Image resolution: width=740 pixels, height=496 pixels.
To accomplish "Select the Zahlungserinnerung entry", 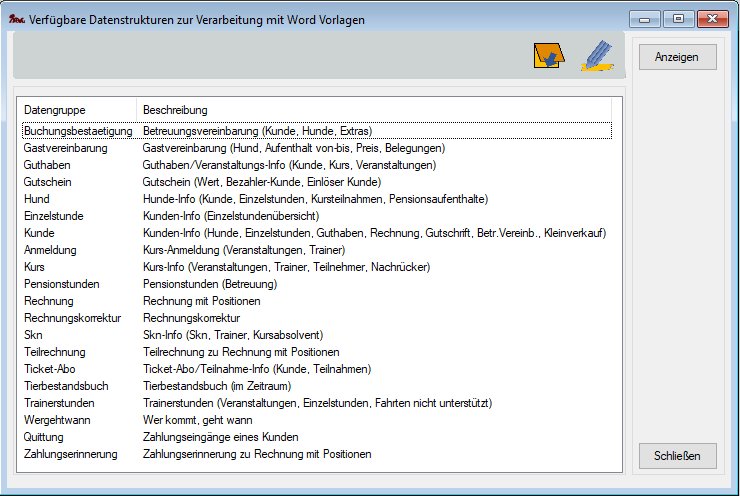I will [x=70, y=454].
